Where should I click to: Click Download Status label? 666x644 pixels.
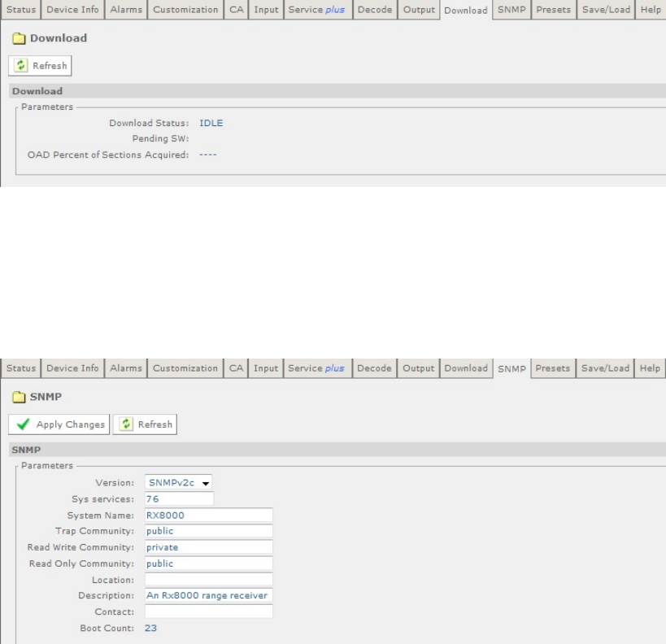(149, 123)
